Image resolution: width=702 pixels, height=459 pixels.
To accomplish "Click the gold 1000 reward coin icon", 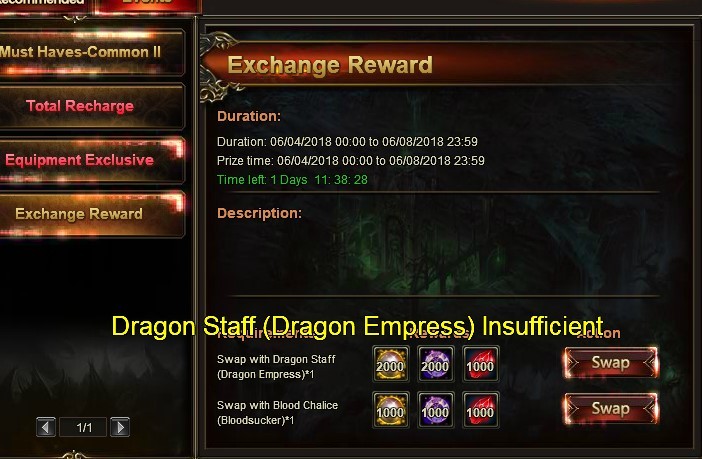I will (390, 409).
